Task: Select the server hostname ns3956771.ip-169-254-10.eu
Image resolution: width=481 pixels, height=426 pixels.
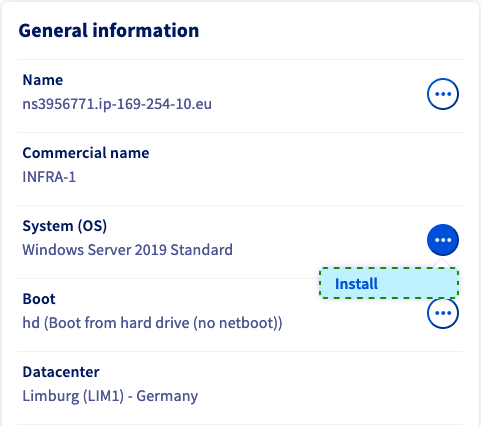Action: 117,104
